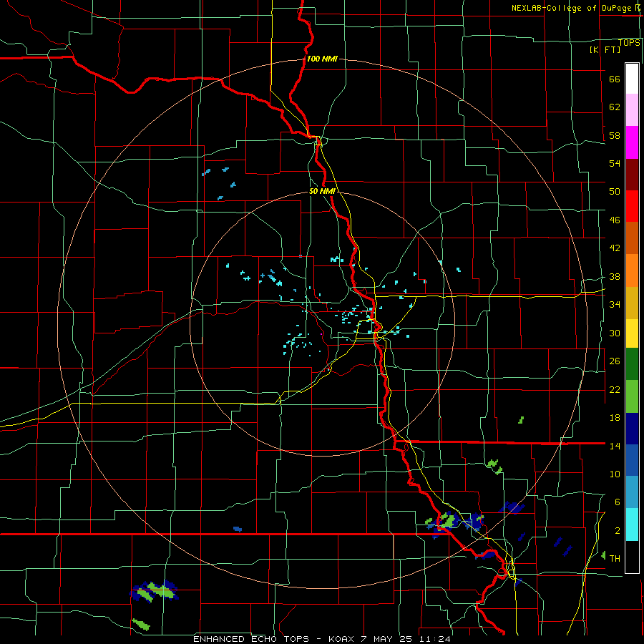
Task: Pick the light green legend swatch
Action: coord(632,396)
